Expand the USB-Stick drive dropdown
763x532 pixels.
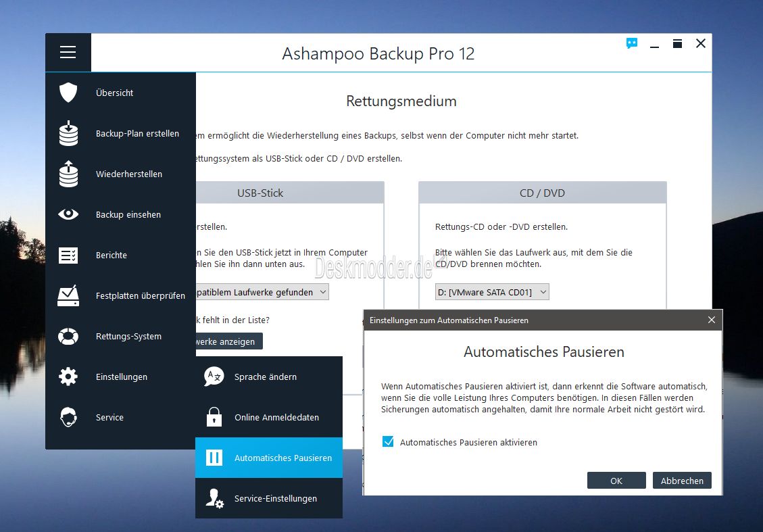262,292
